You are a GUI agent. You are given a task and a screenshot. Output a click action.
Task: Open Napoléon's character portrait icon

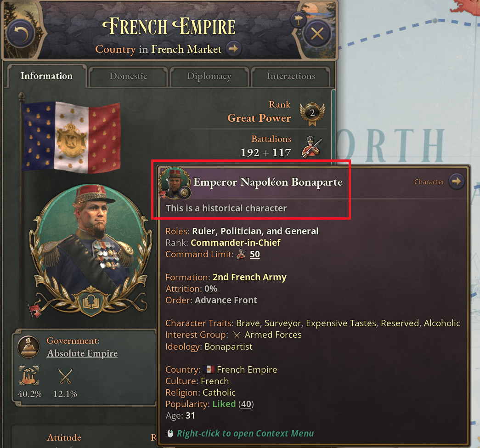coord(175,182)
